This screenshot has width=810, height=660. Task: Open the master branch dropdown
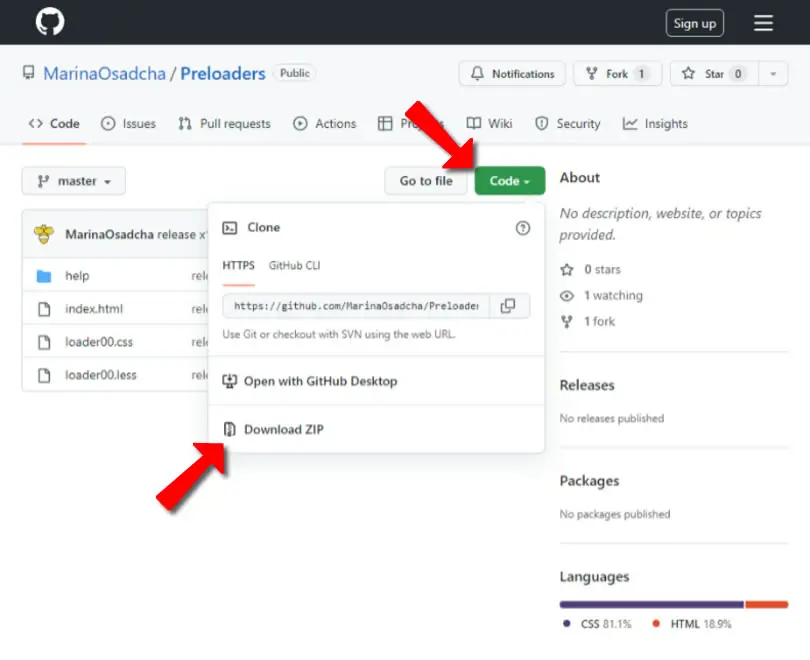(x=73, y=181)
